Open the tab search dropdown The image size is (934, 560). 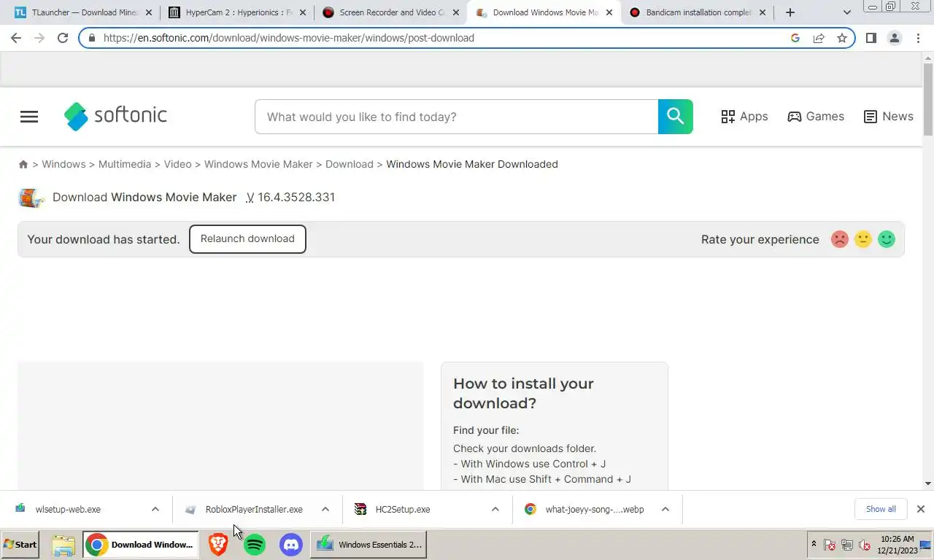(x=847, y=12)
